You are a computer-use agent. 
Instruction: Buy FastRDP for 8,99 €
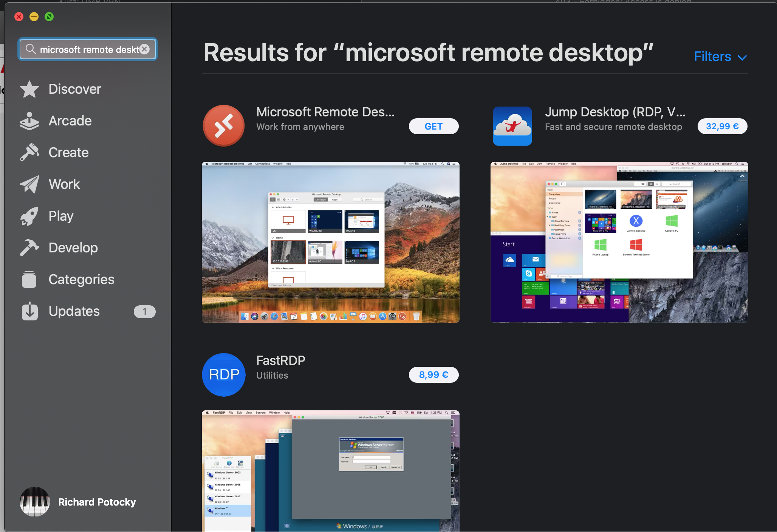(x=433, y=375)
